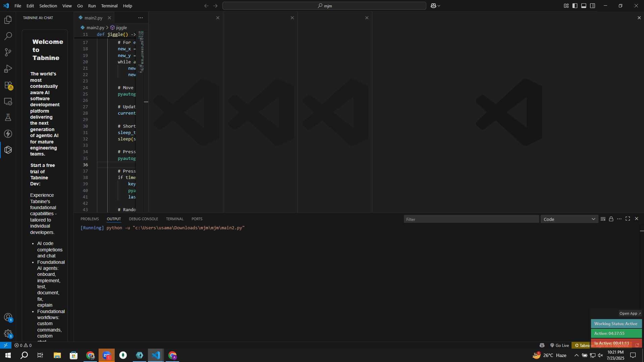Switch to the PROBLEMS tab
This screenshot has width=644, height=362.
click(90, 219)
